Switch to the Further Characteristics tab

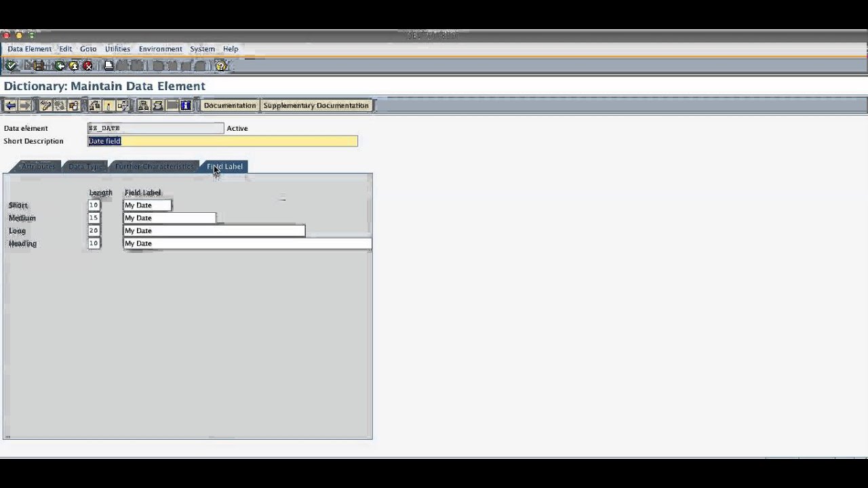tap(155, 167)
